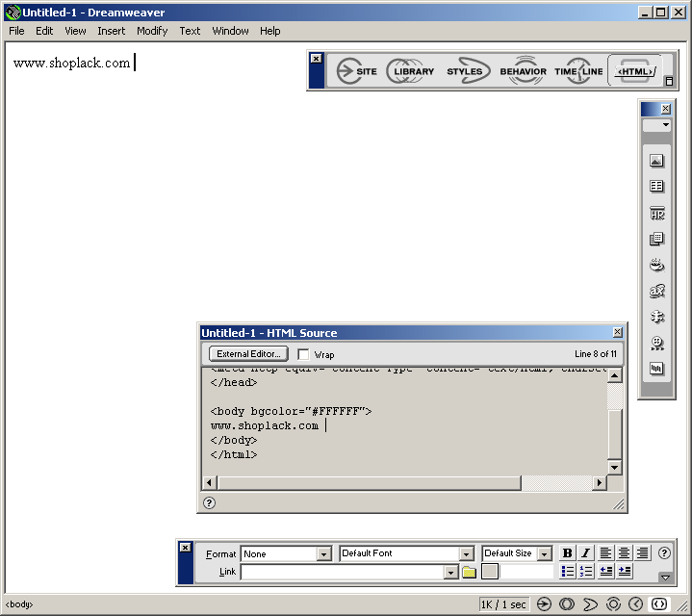Align text right in property inspector
Viewport: 692px width, 616px height.
coord(643,552)
